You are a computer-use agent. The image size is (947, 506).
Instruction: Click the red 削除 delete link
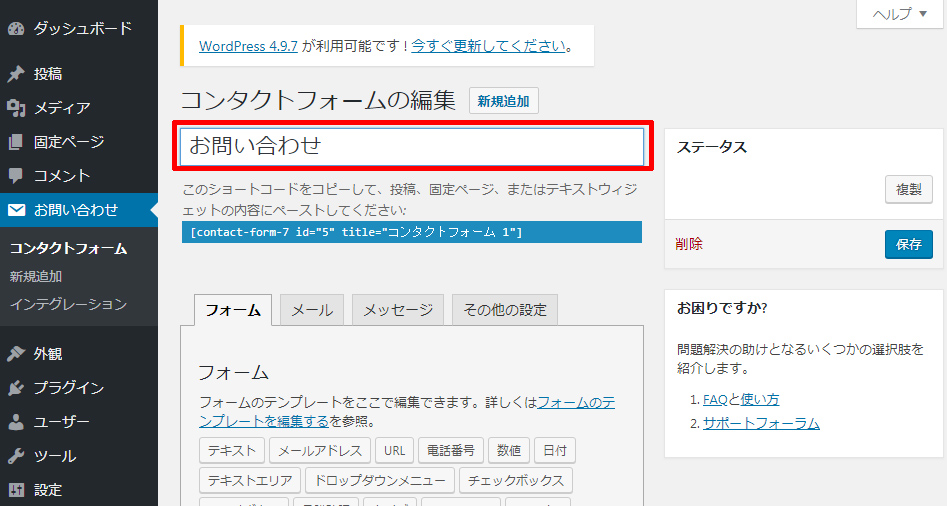pyautogui.click(x=689, y=244)
